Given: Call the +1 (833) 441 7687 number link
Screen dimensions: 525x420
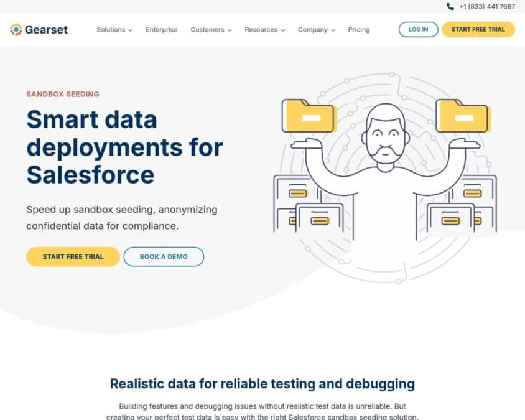Looking at the screenshot, I should 487,7.
